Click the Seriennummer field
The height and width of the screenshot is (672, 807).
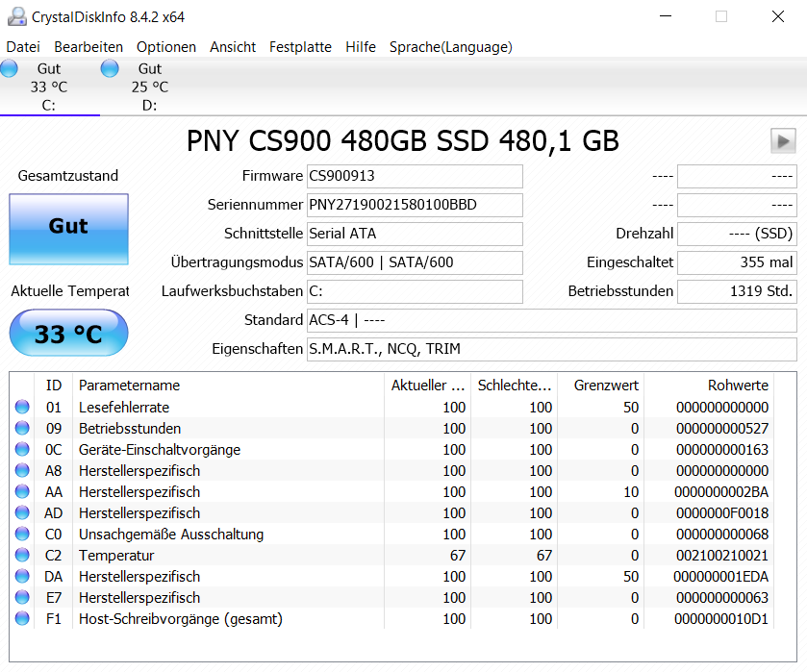pos(414,205)
